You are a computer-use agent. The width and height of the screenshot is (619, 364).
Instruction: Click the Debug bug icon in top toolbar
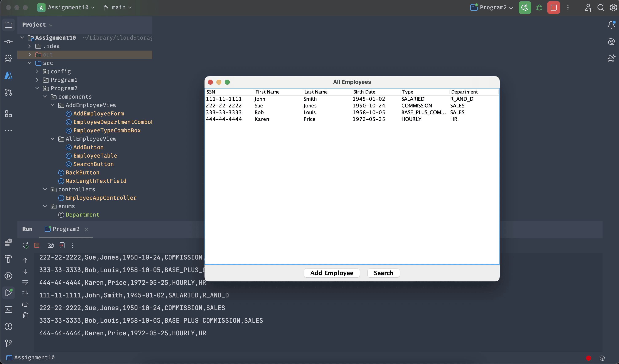coord(539,8)
